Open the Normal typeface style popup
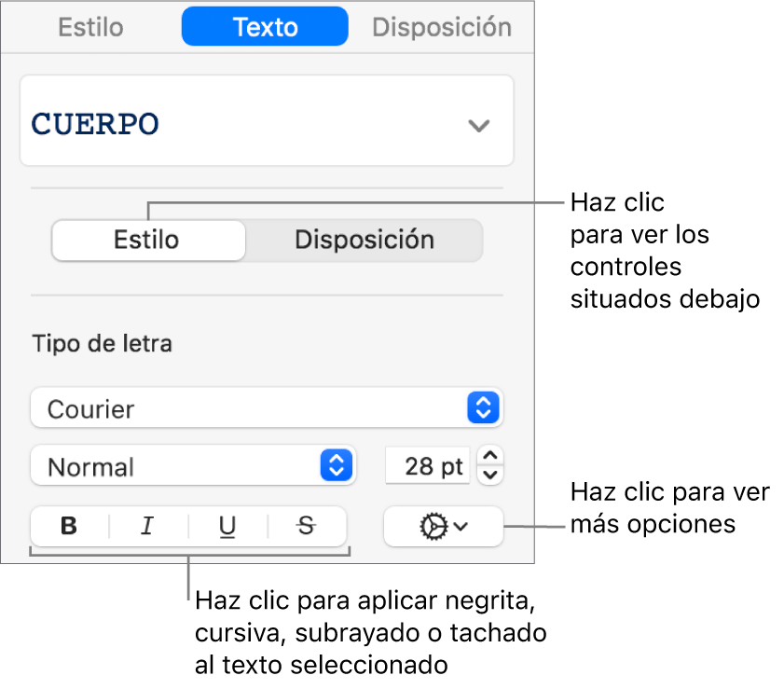 (x=193, y=465)
